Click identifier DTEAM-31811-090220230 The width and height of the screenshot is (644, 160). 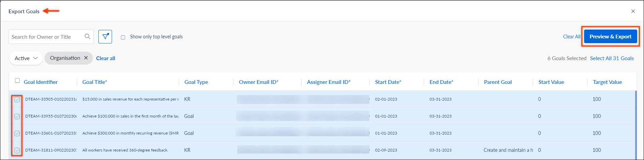click(51, 150)
